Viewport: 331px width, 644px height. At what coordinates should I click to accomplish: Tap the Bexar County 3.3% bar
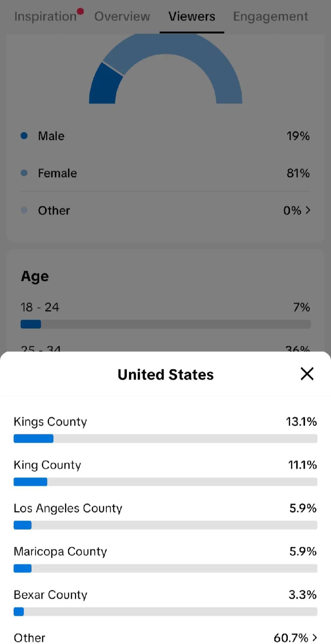(165, 611)
